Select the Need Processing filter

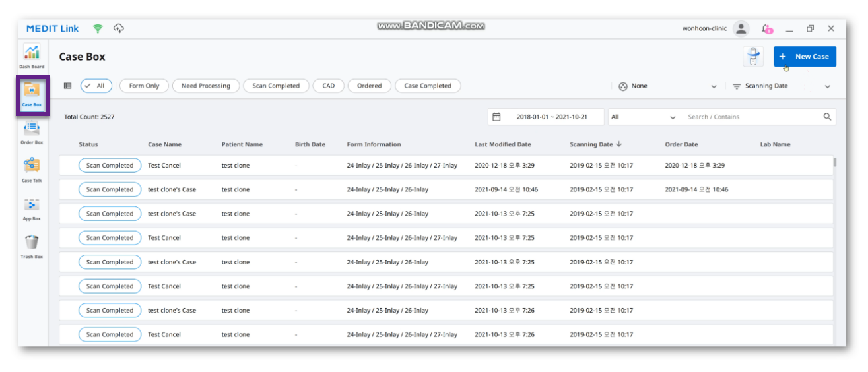point(206,86)
